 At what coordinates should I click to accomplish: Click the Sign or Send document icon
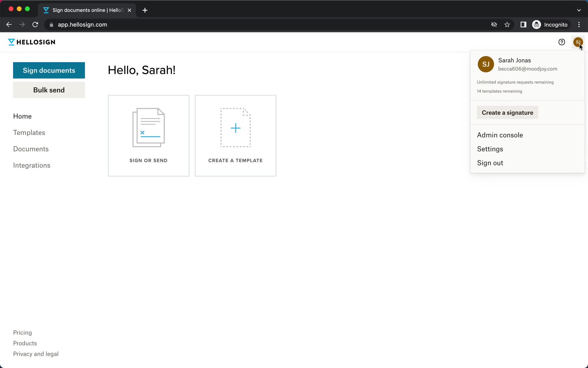pos(149,127)
